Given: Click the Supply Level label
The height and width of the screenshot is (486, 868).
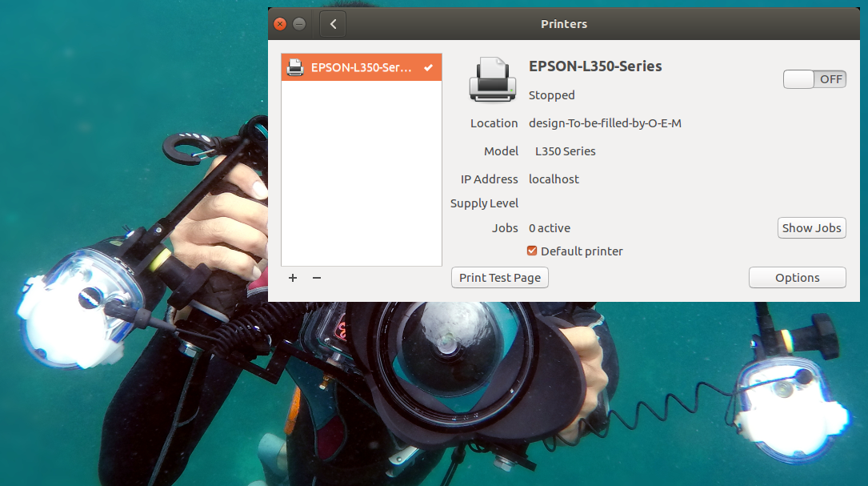Looking at the screenshot, I should point(484,203).
